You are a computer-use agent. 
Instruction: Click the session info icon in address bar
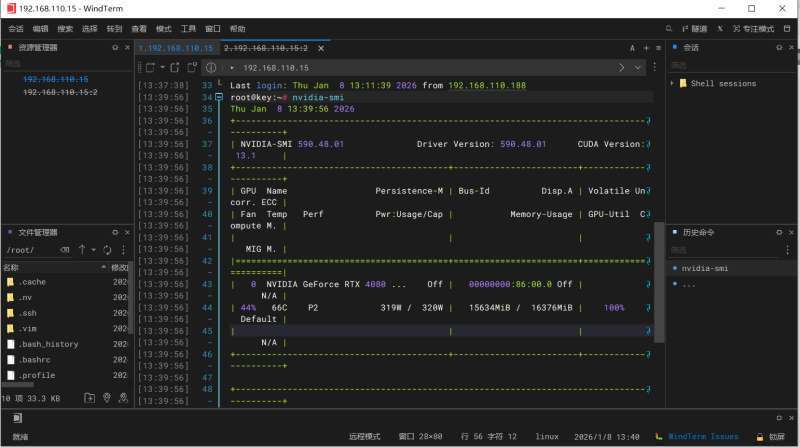click(x=211, y=67)
